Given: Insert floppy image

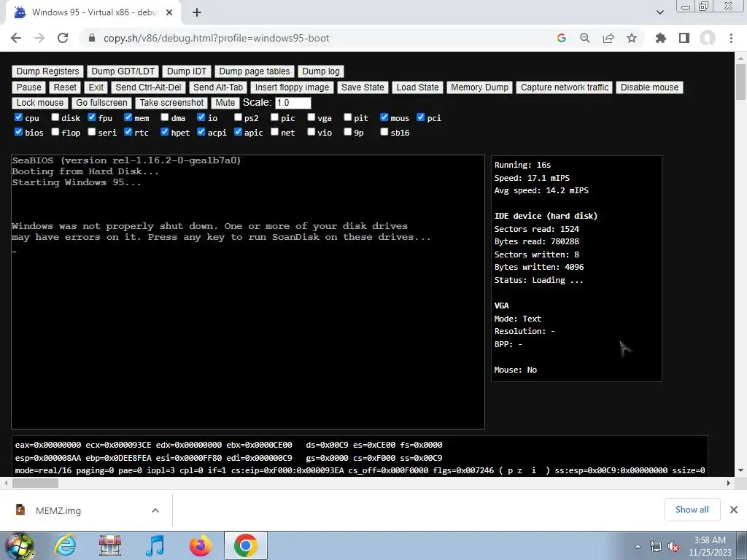Looking at the screenshot, I should [292, 87].
